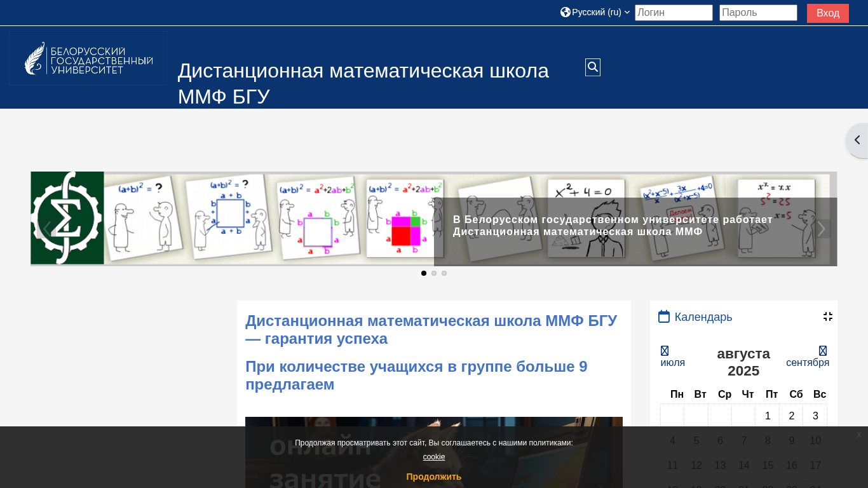Select the second carousel indicator dot
This screenshot has height=488, width=868.
point(434,273)
